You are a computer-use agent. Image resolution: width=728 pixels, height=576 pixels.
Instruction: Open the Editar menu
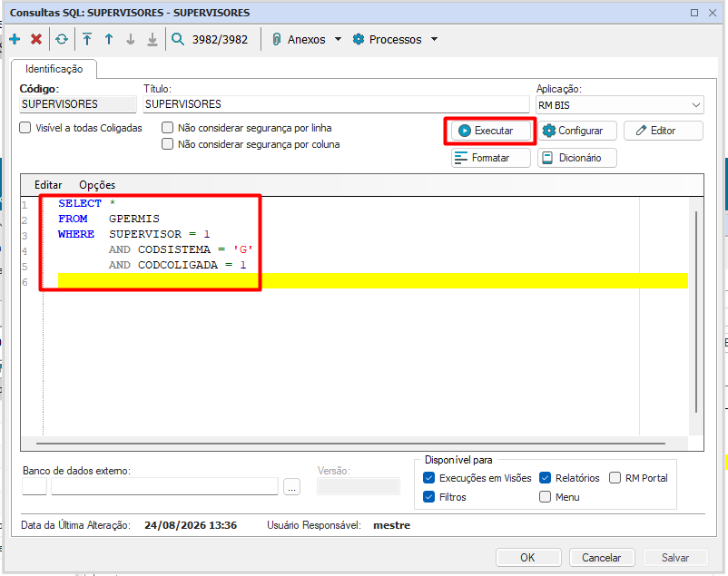tap(48, 185)
